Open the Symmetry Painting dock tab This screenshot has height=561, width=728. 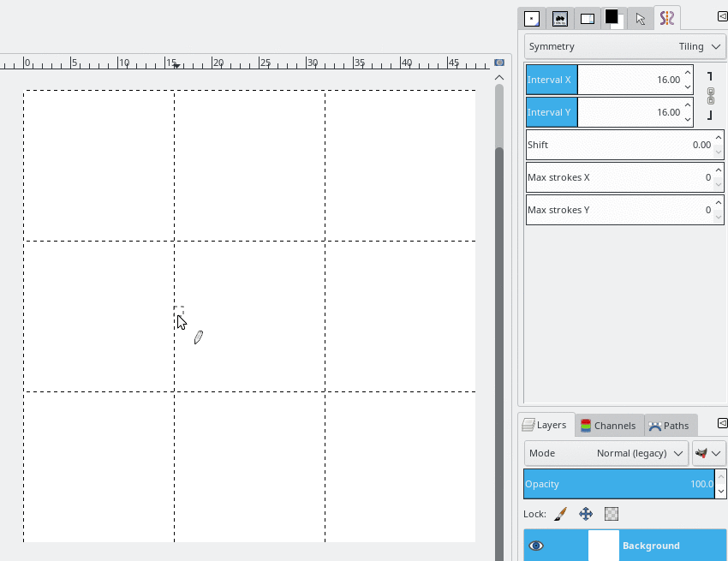coord(666,19)
